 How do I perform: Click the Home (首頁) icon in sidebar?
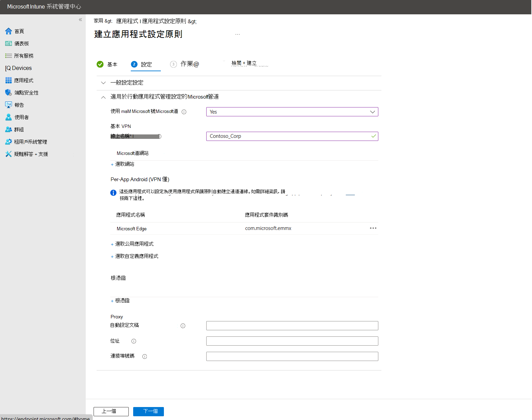tap(9, 31)
